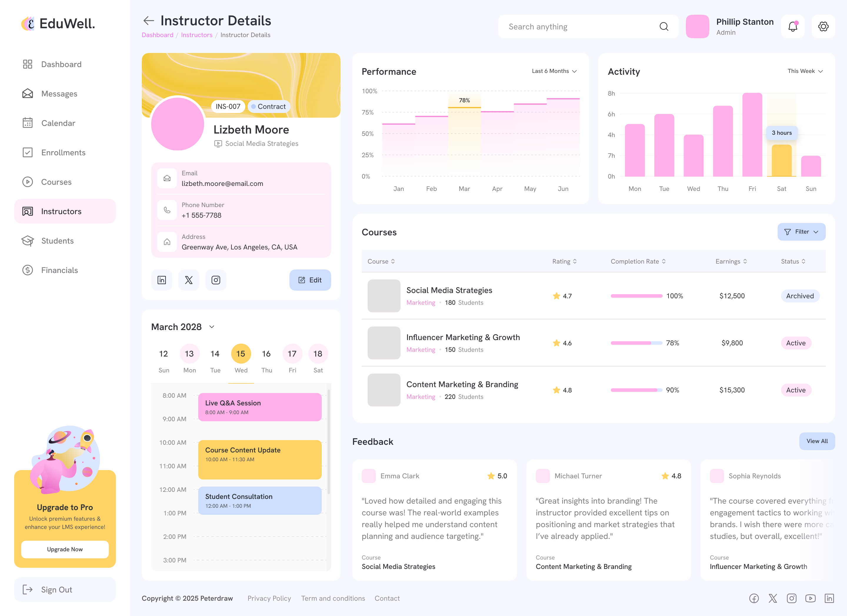Sort courses by Rating column
This screenshot has width=847, height=616.
coord(564,262)
